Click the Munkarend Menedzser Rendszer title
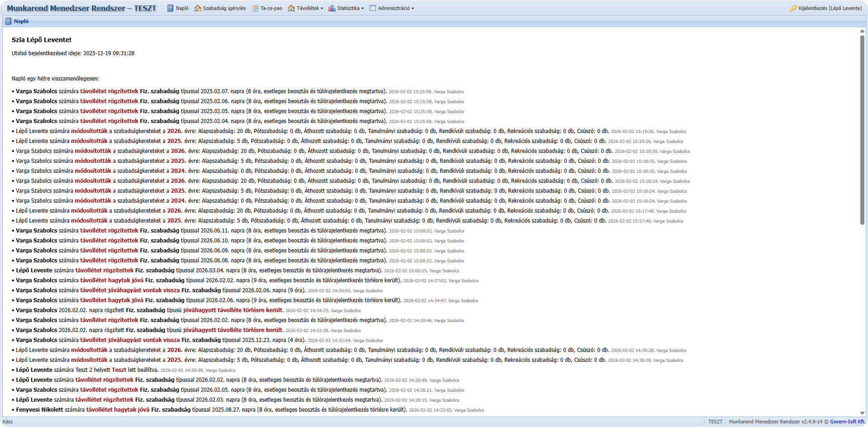Viewport: 868px width, 427px height. point(81,8)
